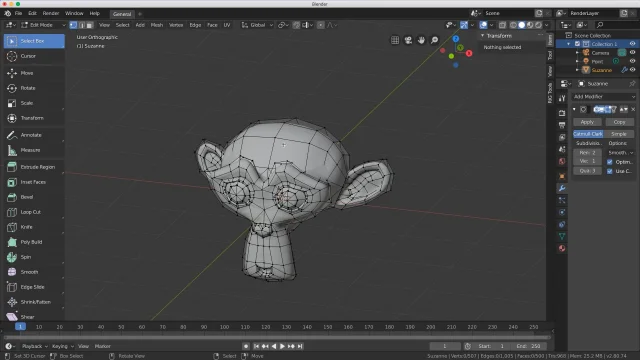Select the Scale tool
640x360 pixels.
coord(34,103)
